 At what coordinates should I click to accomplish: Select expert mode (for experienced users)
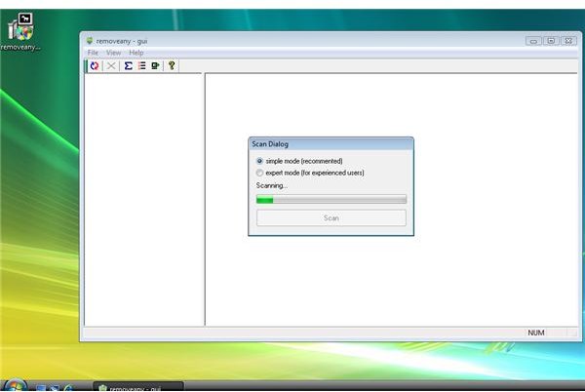tap(260, 173)
